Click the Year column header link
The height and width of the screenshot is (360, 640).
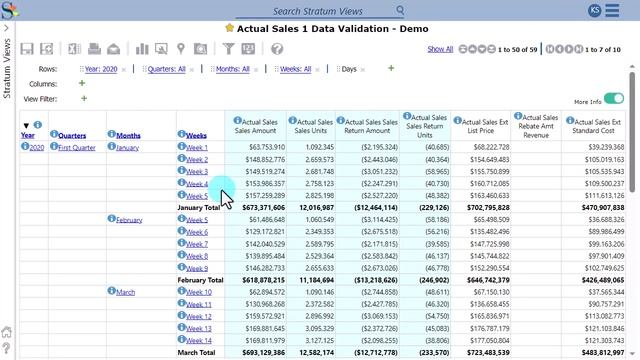click(28, 136)
